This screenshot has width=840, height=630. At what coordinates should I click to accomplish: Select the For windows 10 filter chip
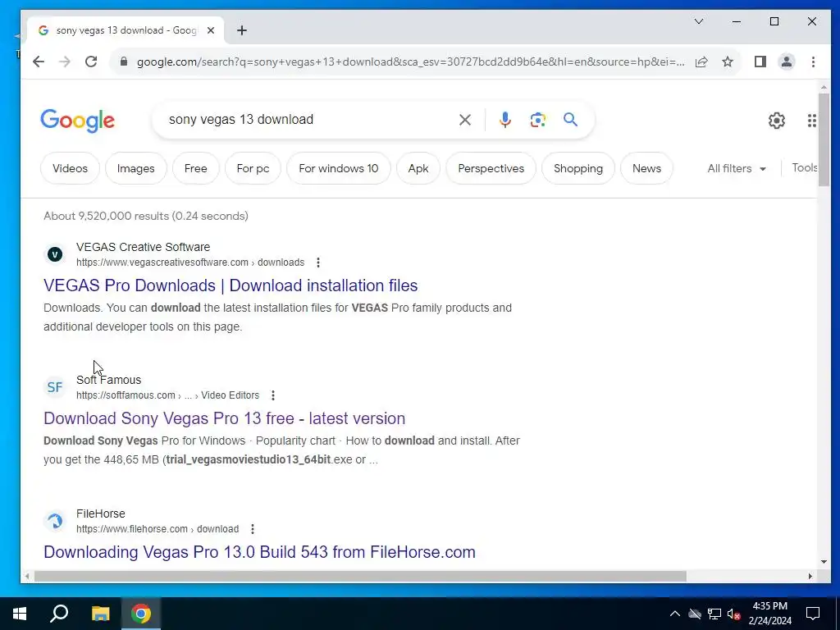[339, 168]
